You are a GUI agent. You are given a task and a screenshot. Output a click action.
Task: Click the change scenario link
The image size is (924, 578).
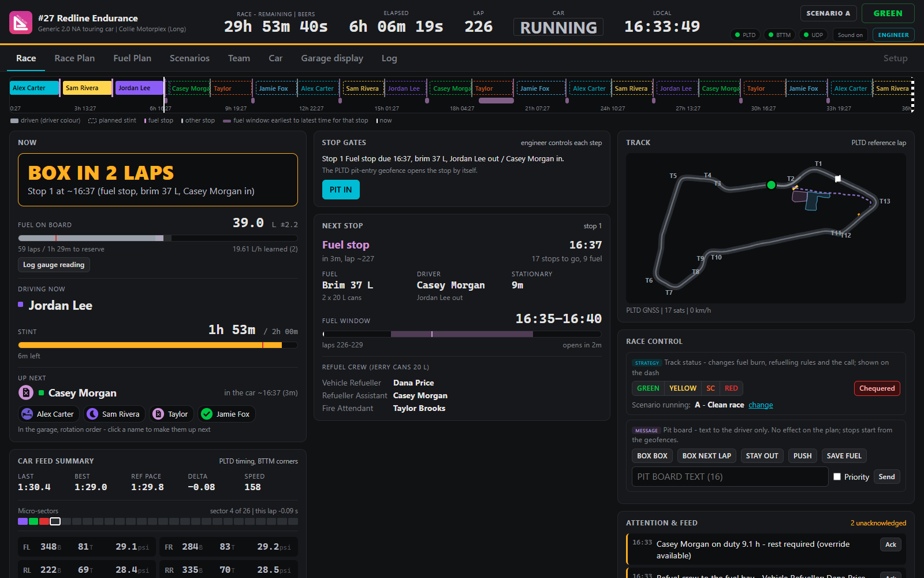[x=761, y=405]
